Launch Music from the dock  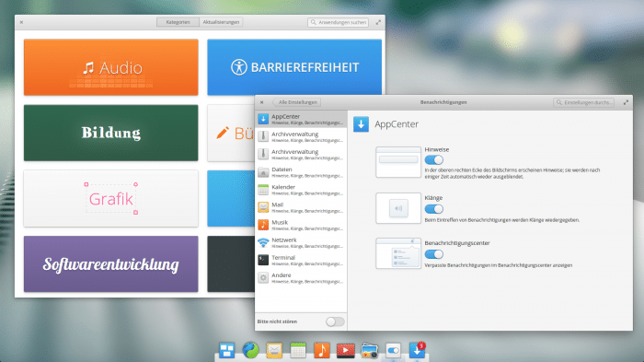click(x=322, y=350)
